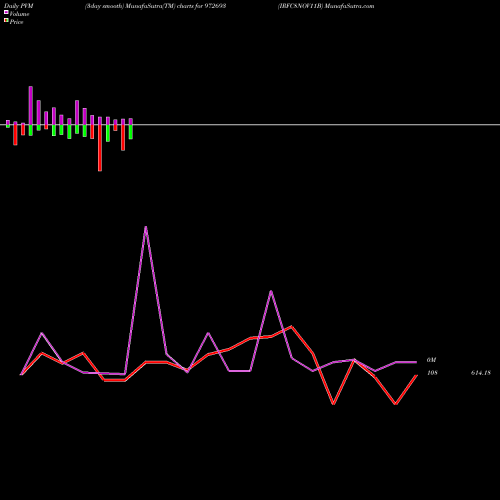This screenshot has width=500, height=500.
Task: Select the 'Volume' legend label
Action: click(x=19, y=14)
